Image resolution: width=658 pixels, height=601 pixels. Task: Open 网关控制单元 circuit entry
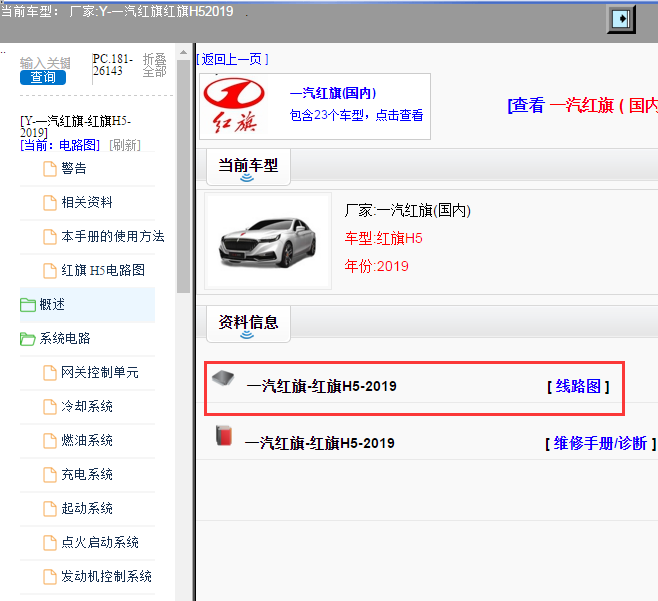pyautogui.click(x=99, y=372)
